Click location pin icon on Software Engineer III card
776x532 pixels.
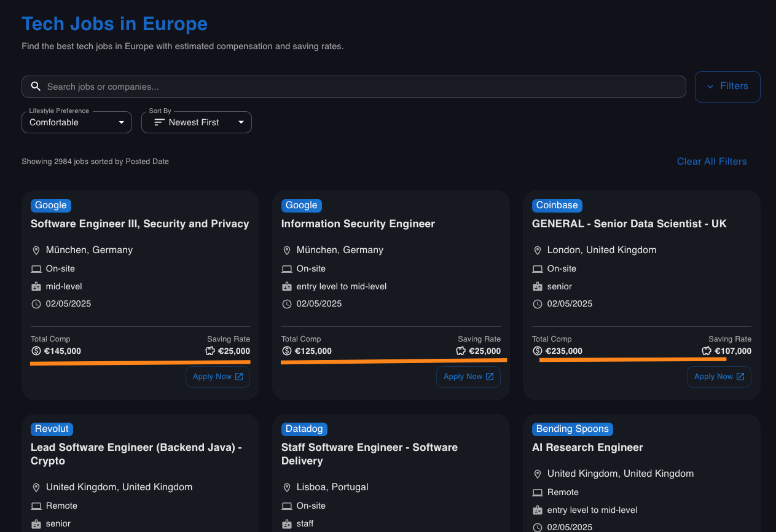36,251
